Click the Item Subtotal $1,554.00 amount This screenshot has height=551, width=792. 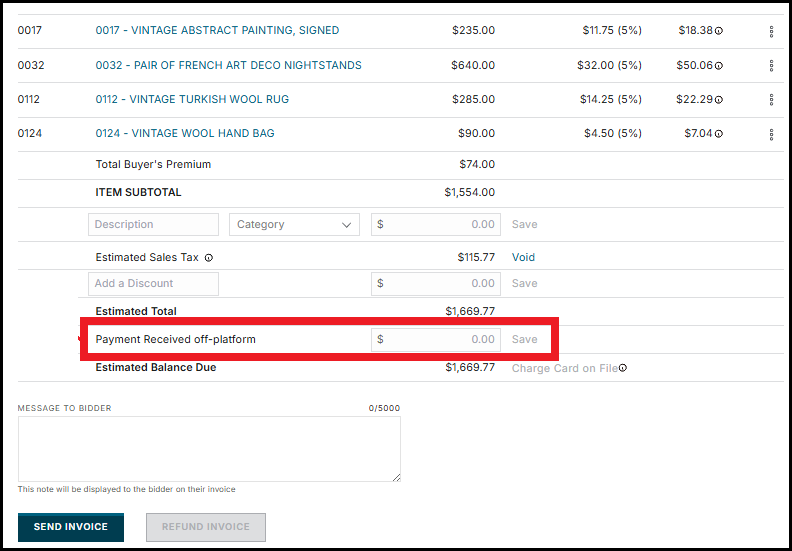click(x=470, y=192)
